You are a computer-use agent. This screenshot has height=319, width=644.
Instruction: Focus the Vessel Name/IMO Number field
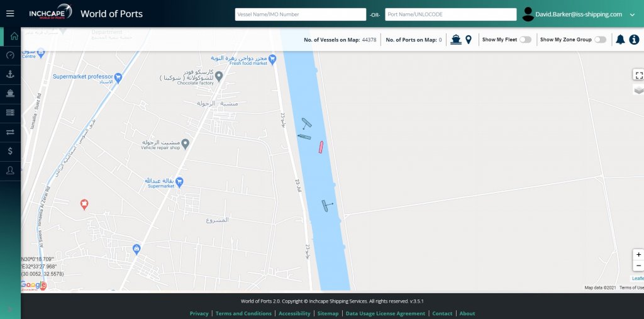click(300, 14)
